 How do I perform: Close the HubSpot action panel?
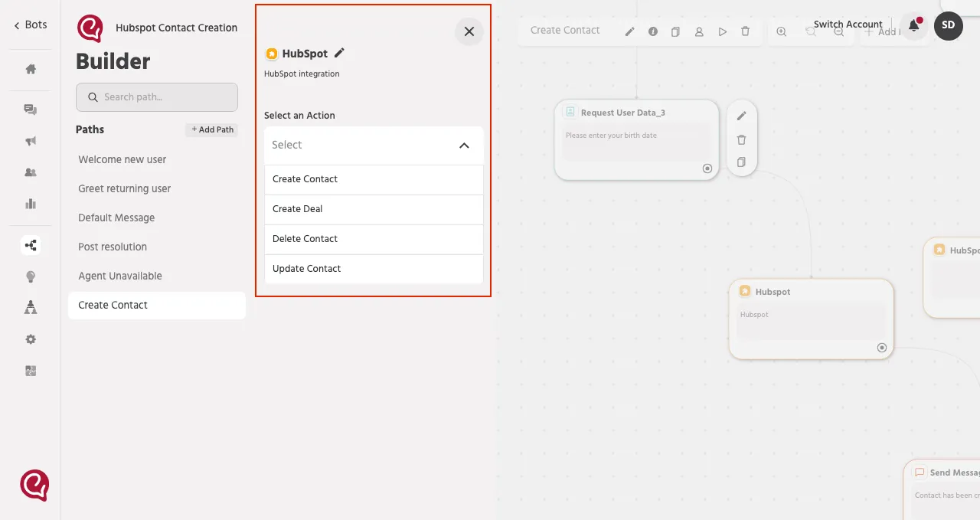click(469, 31)
